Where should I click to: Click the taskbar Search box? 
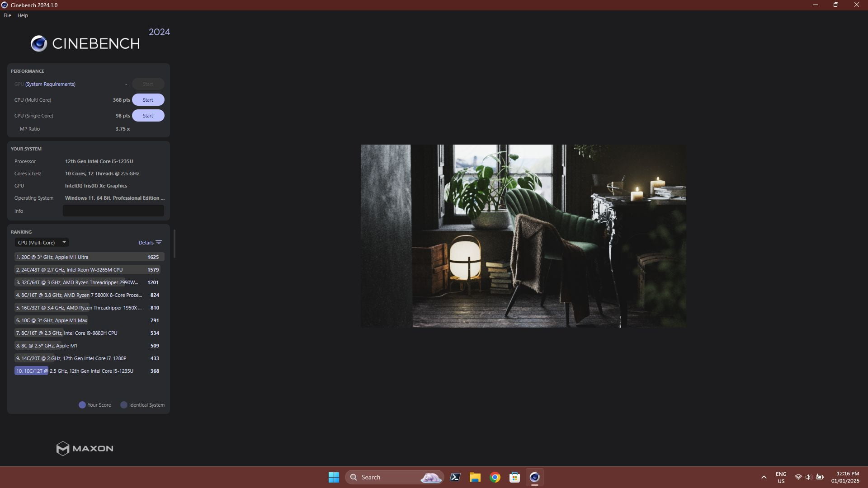point(394,477)
